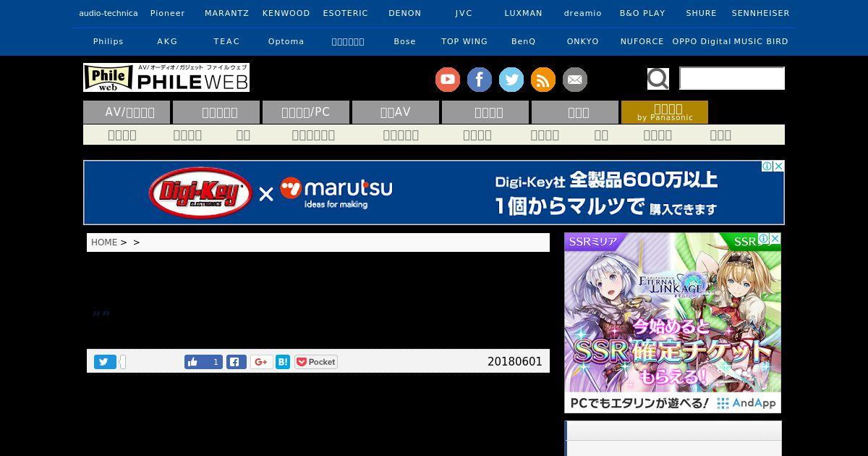Open the Phile Web YouTube channel icon
Screen dimensions: 868x456
tap(448, 80)
